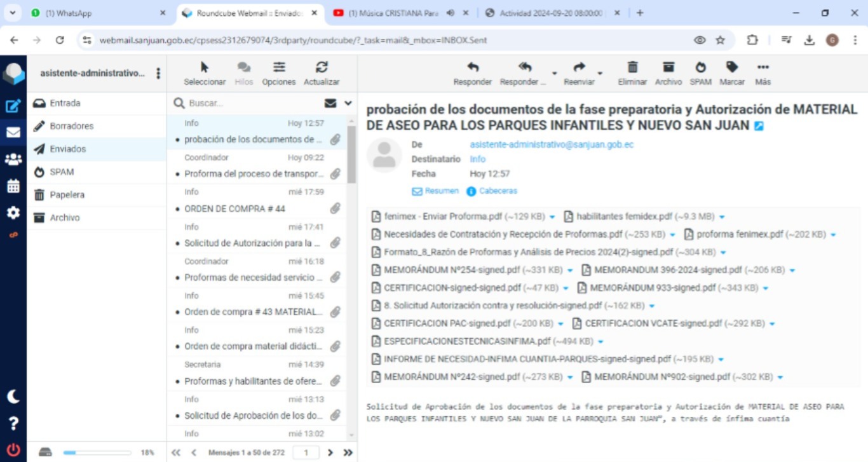Open the Marcar tag icon
868x462 pixels.
732,67
